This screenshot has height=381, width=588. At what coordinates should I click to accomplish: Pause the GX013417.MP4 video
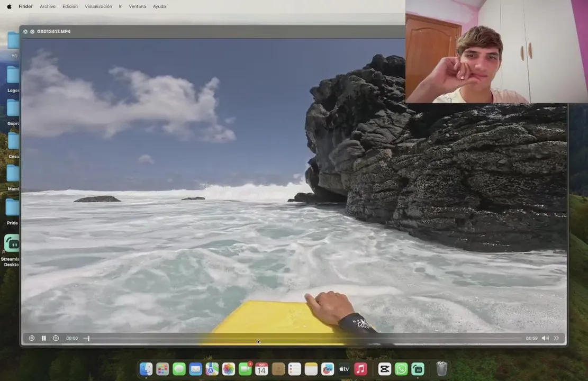click(44, 338)
